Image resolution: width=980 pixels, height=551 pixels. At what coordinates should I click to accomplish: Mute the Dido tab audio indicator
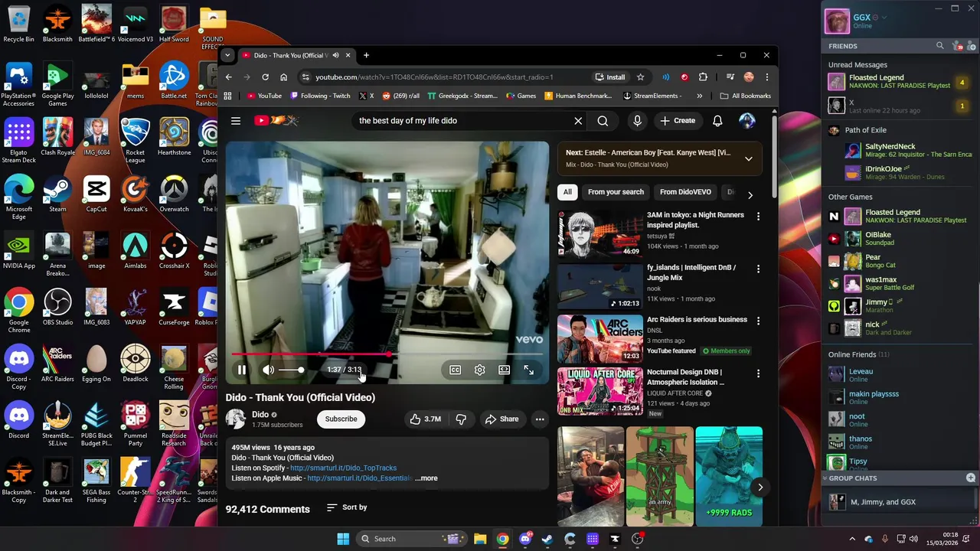[335, 55]
